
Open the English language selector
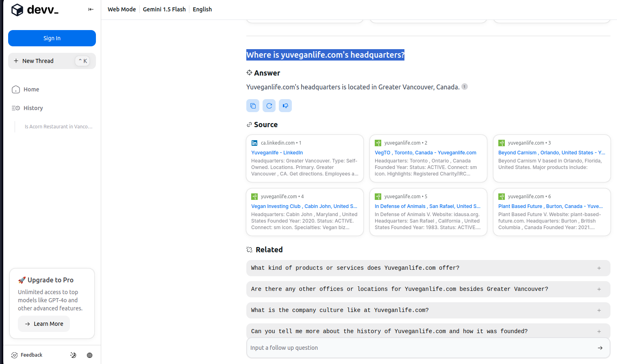pyautogui.click(x=202, y=9)
